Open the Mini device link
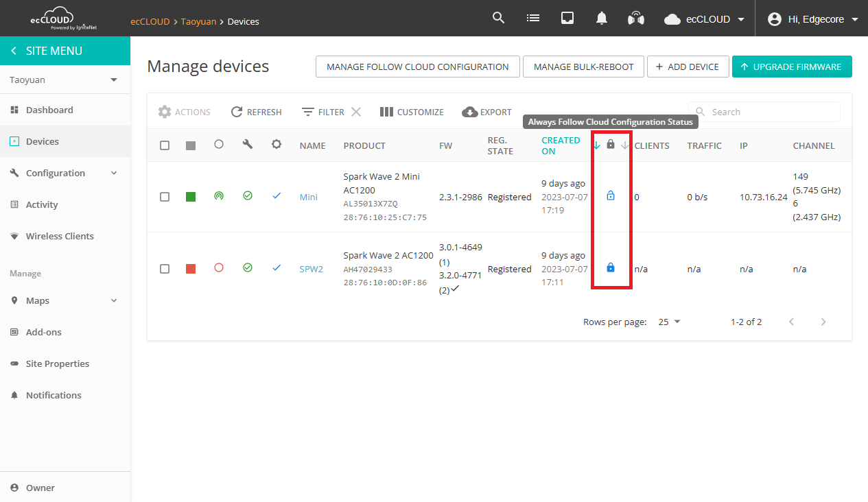 click(x=309, y=197)
